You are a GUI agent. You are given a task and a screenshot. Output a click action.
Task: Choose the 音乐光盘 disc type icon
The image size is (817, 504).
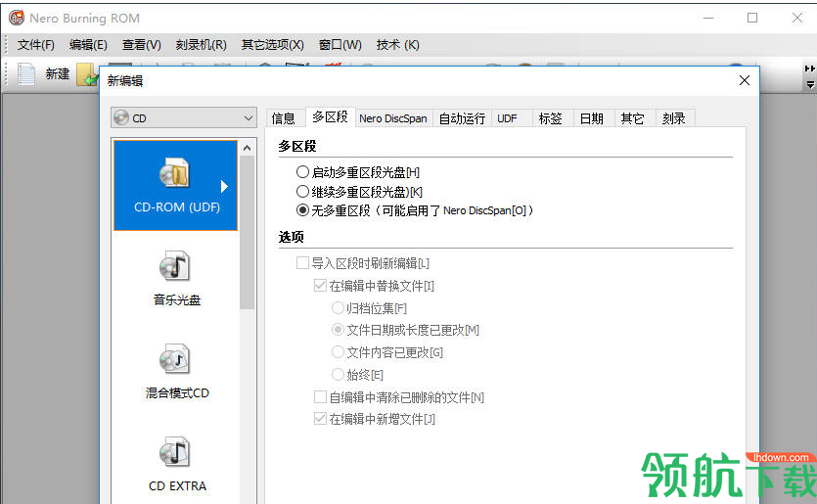[174, 266]
